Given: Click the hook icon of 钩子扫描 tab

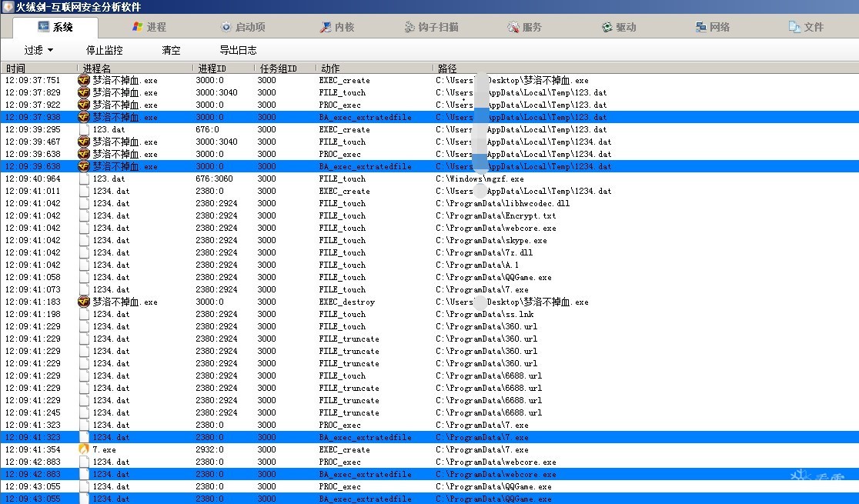Looking at the screenshot, I should click(409, 27).
